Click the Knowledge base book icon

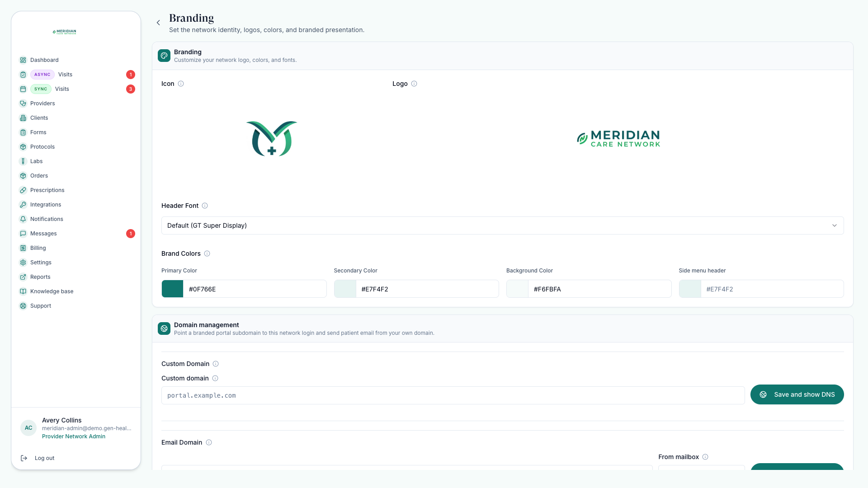(x=23, y=291)
